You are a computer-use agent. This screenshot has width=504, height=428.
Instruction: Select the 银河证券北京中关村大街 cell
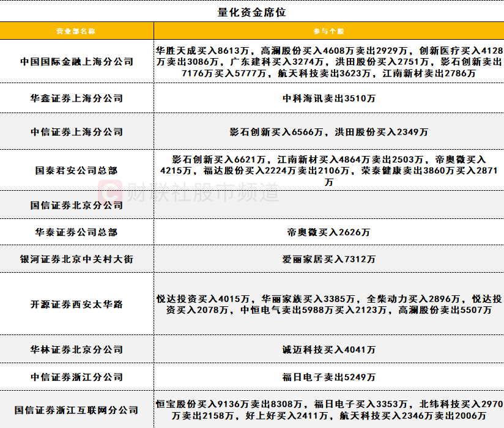[76, 259]
